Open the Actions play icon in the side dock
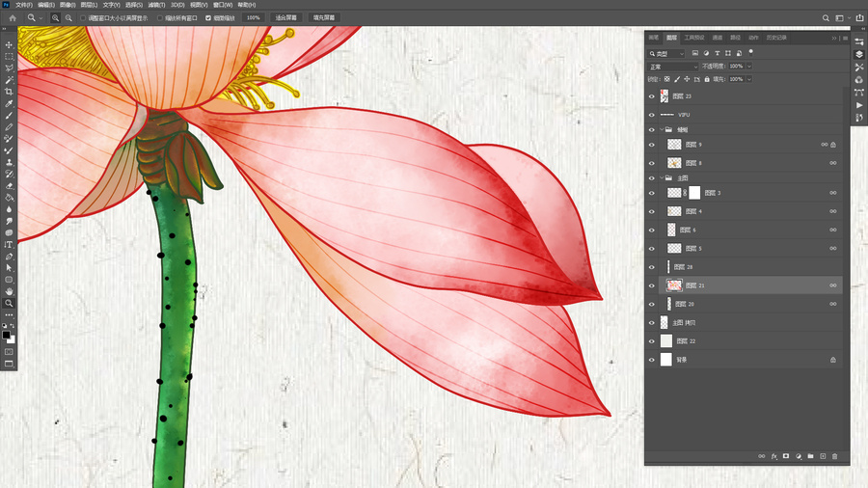This screenshot has height=488, width=868. pyautogui.click(x=859, y=105)
